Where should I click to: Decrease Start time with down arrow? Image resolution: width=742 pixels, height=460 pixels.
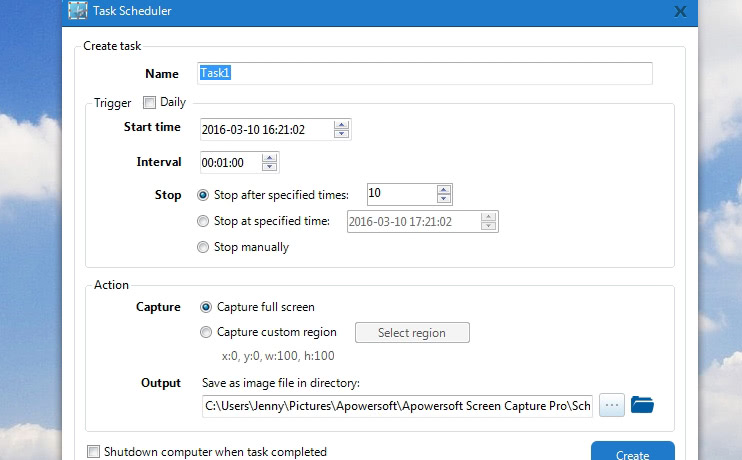click(341, 134)
